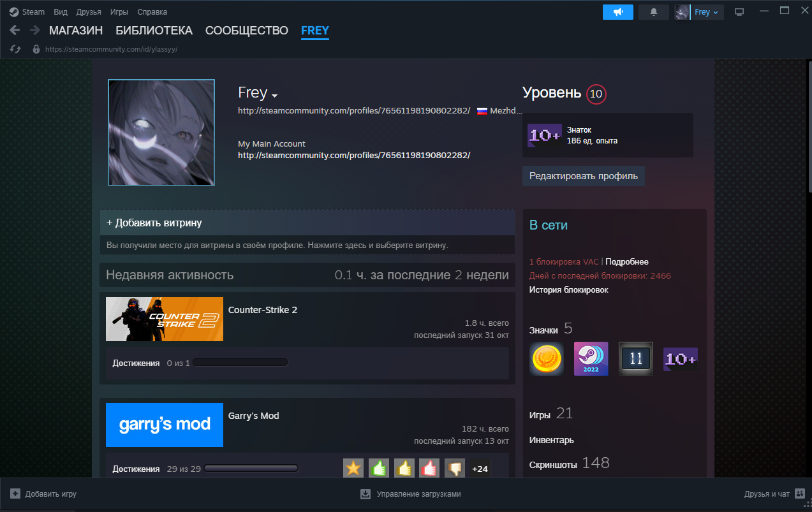Open the Игры menu

[119, 11]
